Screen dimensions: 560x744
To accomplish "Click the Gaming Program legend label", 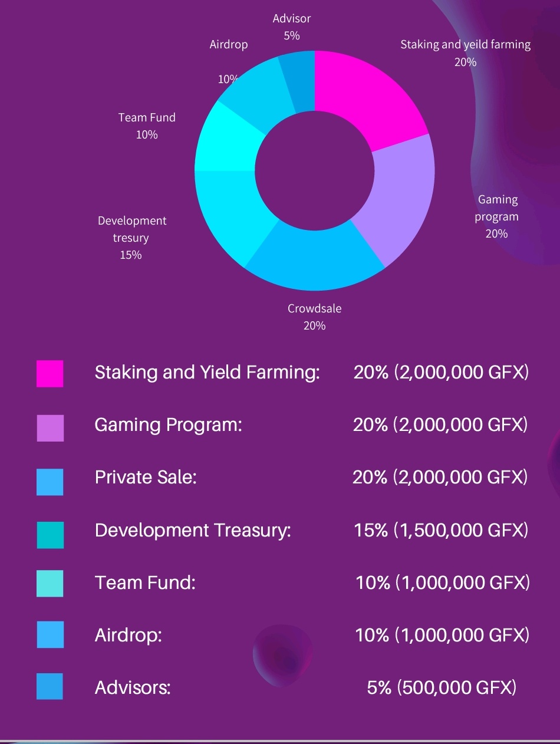I will (169, 424).
